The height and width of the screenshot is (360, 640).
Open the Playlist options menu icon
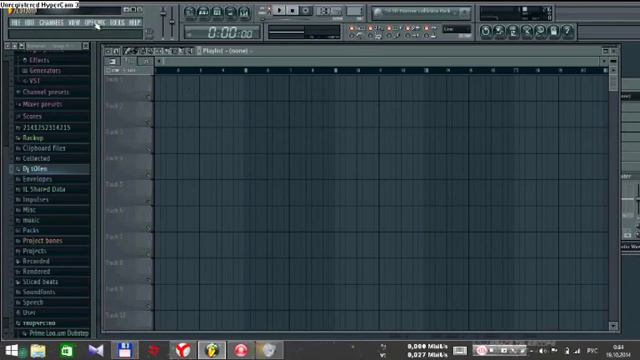click(x=108, y=51)
